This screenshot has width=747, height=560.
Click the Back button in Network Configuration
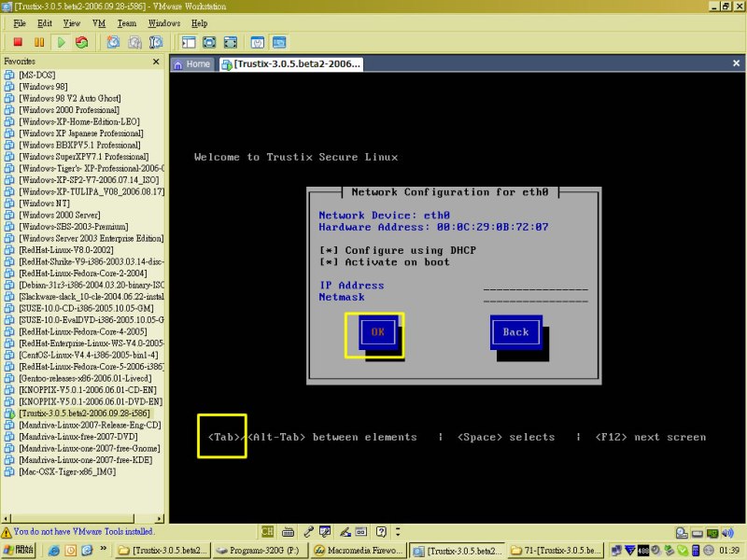515,332
